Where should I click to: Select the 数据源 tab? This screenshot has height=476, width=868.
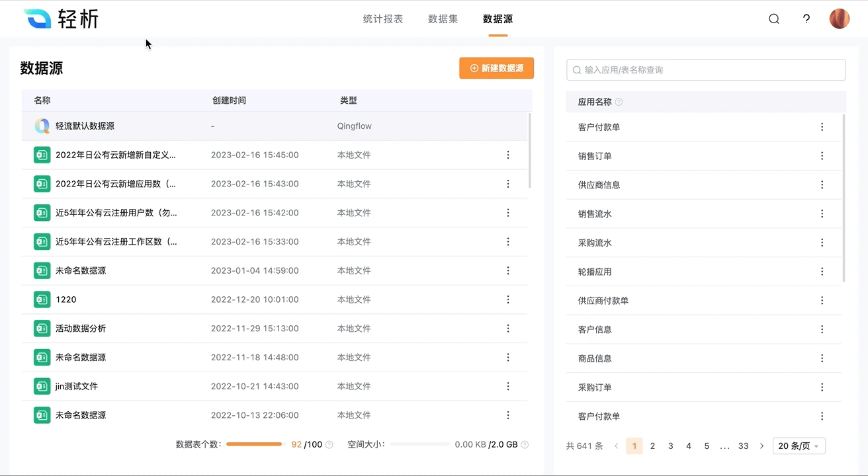pyautogui.click(x=498, y=19)
